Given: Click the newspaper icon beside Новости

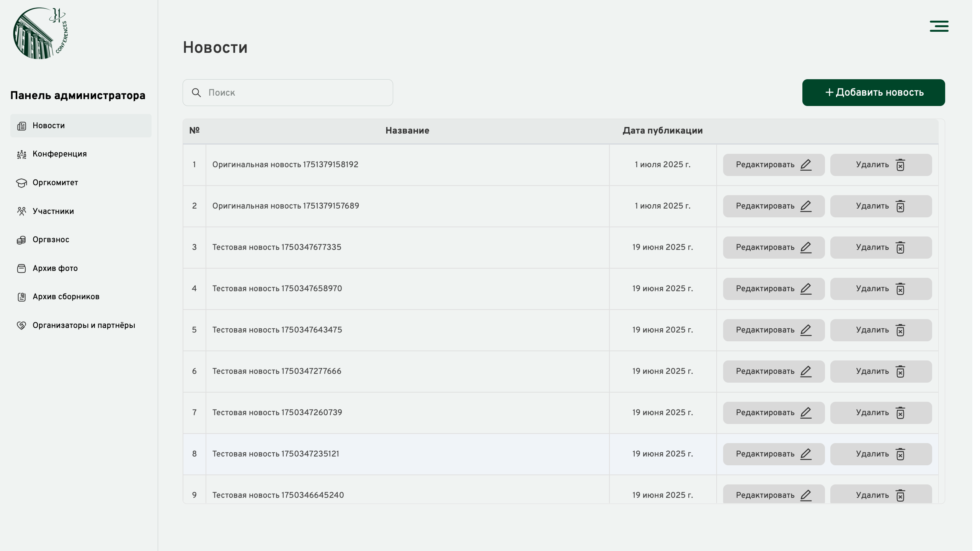Looking at the screenshot, I should [x=21, y=126].
